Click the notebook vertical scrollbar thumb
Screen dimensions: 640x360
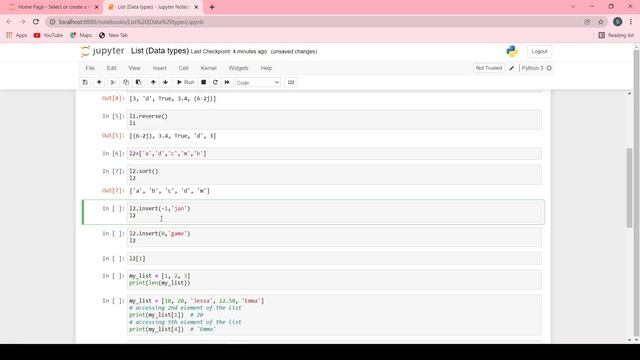(x=629, y=188)
